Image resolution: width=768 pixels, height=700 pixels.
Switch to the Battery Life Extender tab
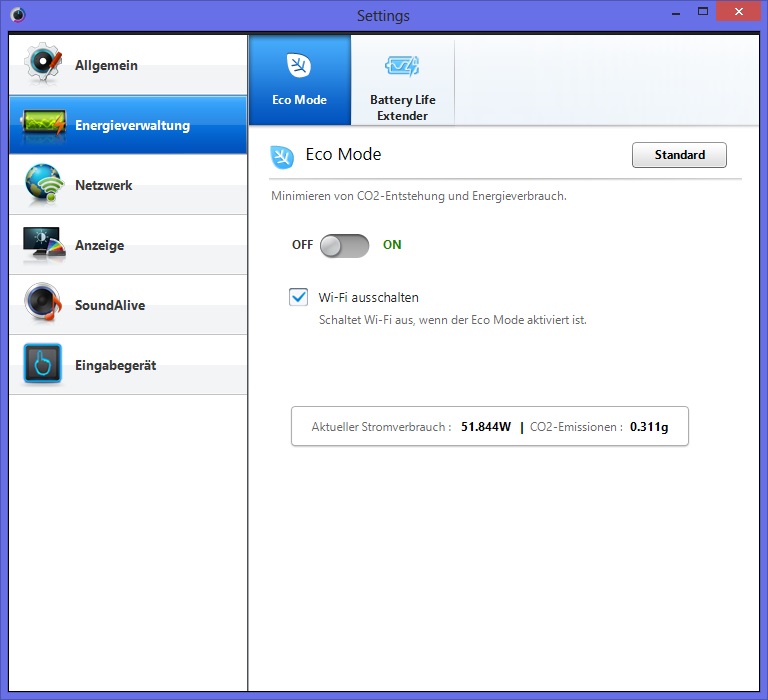(403, 79)
